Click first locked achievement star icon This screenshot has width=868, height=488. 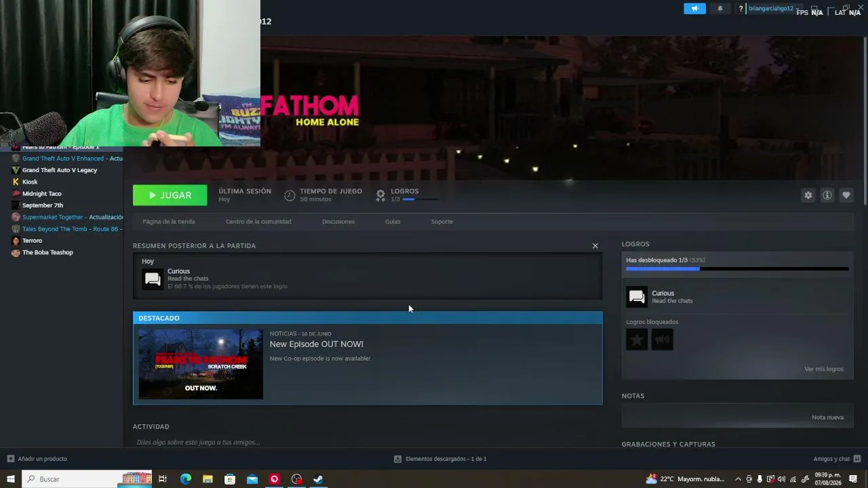pyautogui.click(x=637, y=340)
